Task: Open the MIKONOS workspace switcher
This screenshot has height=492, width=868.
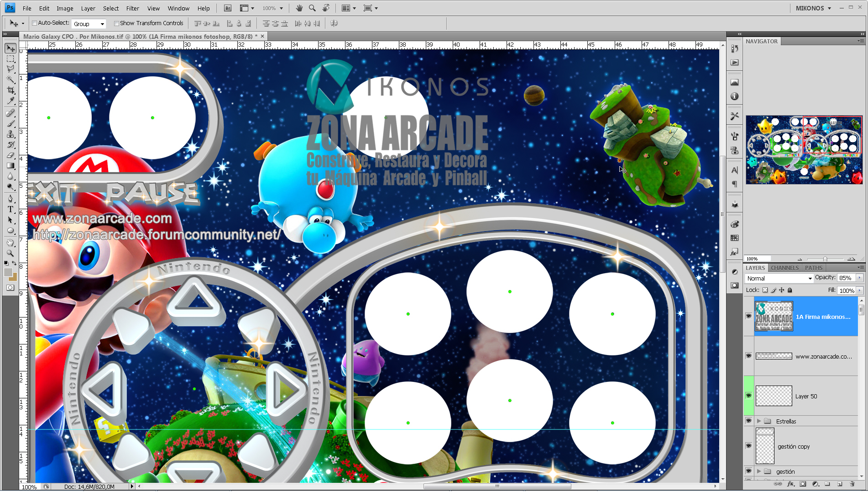Action: point(814,8)
